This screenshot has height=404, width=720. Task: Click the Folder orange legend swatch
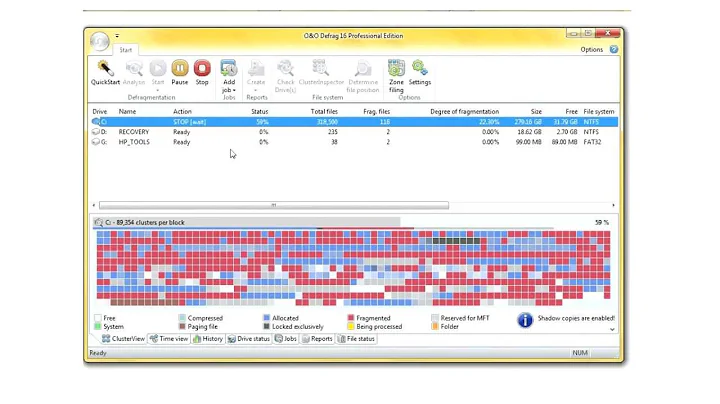click(x=435, y=326)
